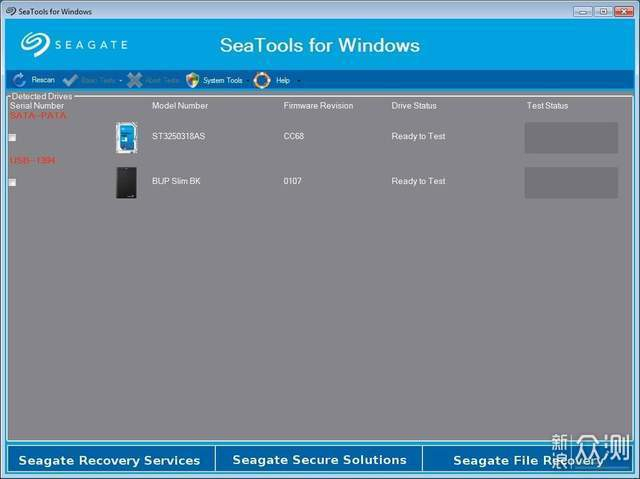The width and height of the screenshot is (640, 479).
Task: Click Ready to Test for ST3250318AS
Action: (418, 136)
